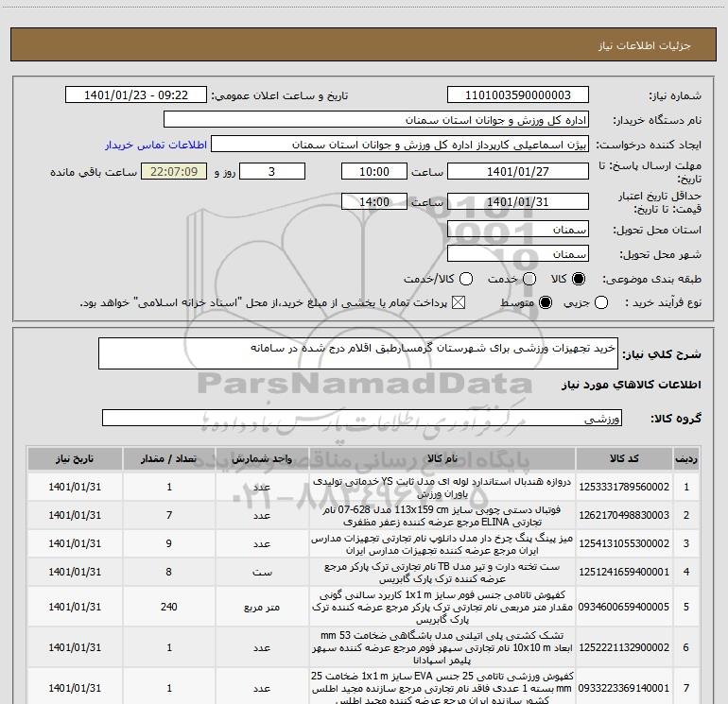Click product code 0933223691400​01
This screenshot has width=728, height=704.
624,688
